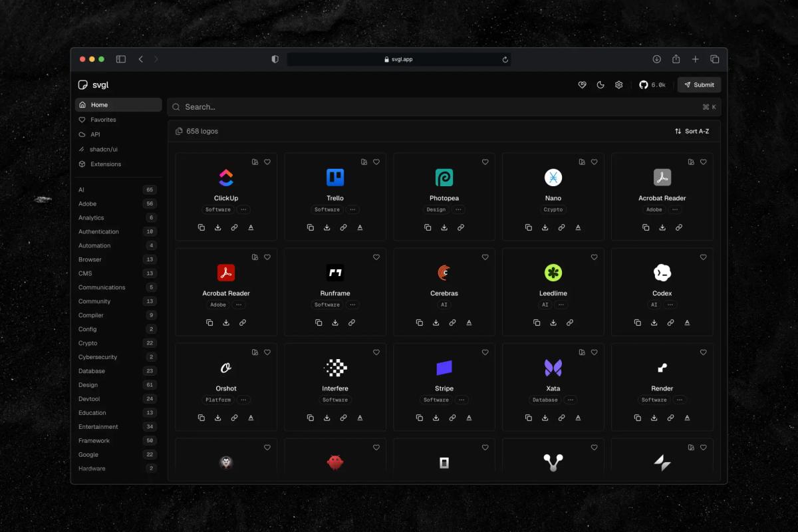798x532 pixels.
Task: Download the Stripe logo
Action: point(436,418)
